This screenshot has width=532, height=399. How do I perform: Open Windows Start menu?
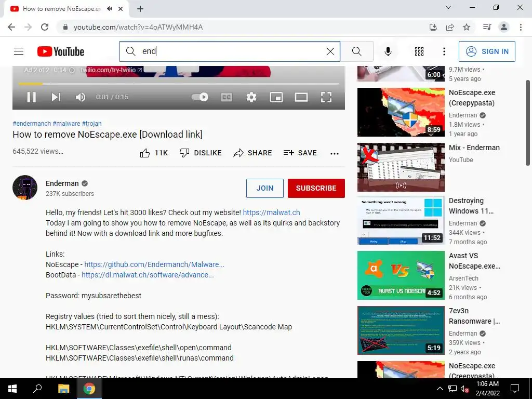coord(12,389)
